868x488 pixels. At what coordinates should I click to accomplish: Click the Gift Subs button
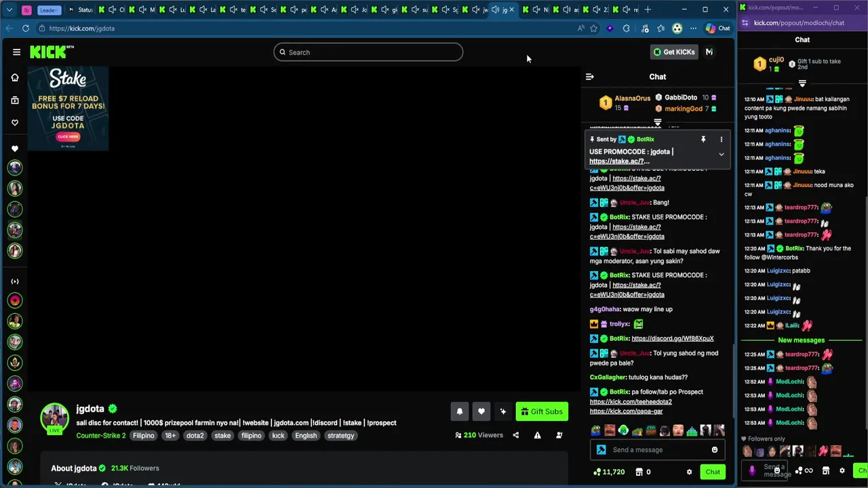(x=542, y=411)
